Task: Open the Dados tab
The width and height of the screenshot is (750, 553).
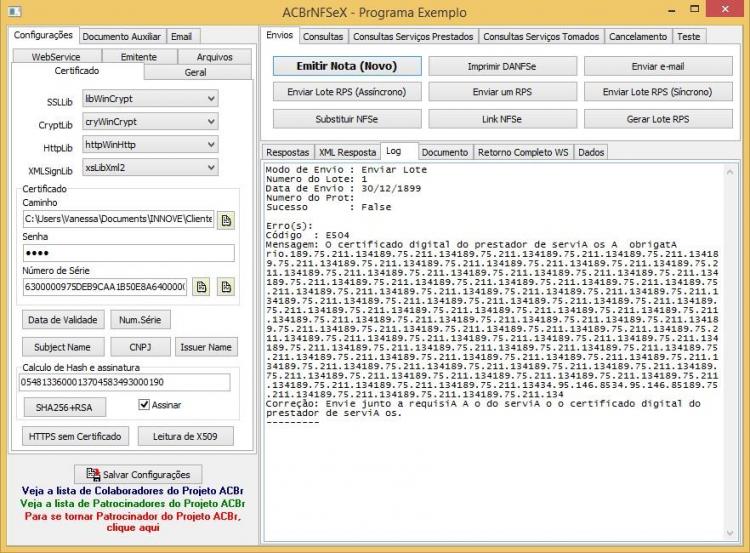Action: 591,152
